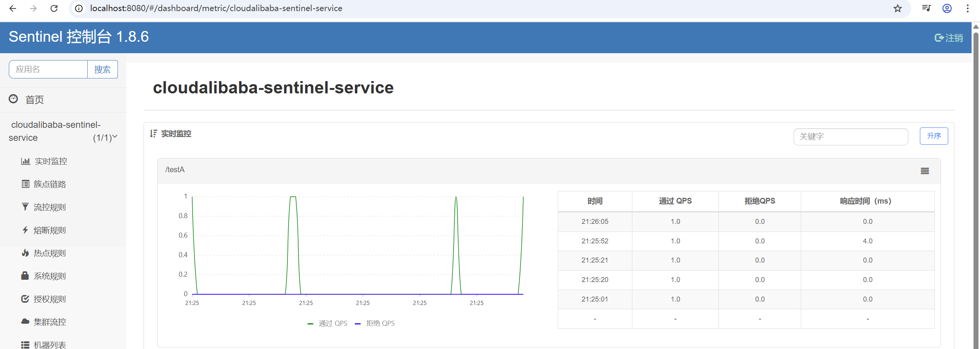This screenshot has height=349, width=980.
Task: Click the 21:25:21 time cell
Action: click(595, 260)
